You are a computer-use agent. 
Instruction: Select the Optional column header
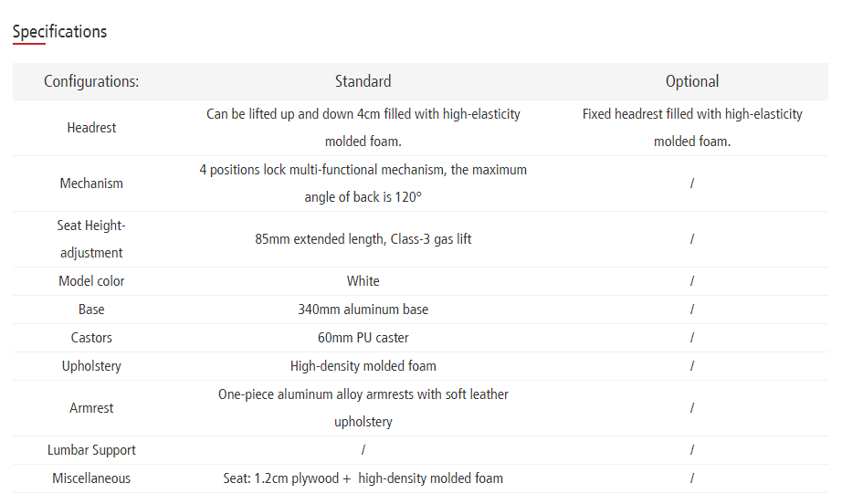692,81
